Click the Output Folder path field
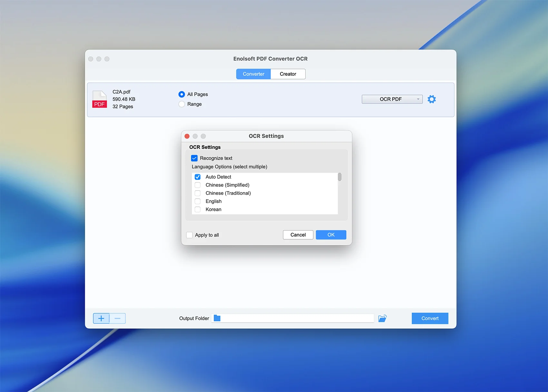Viewport: 548px width, 392px height. tap(297, 318)
